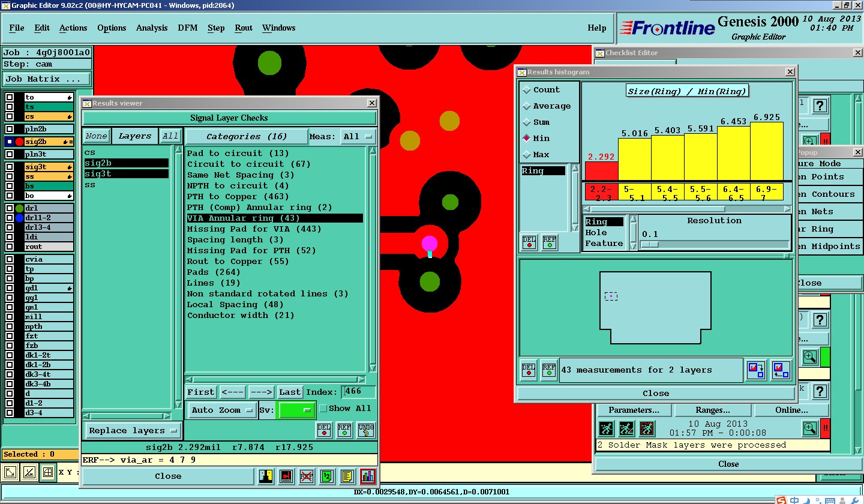Open the DFM menu
The height and width of the screenshot is (504, 864).
click(187, 28)
